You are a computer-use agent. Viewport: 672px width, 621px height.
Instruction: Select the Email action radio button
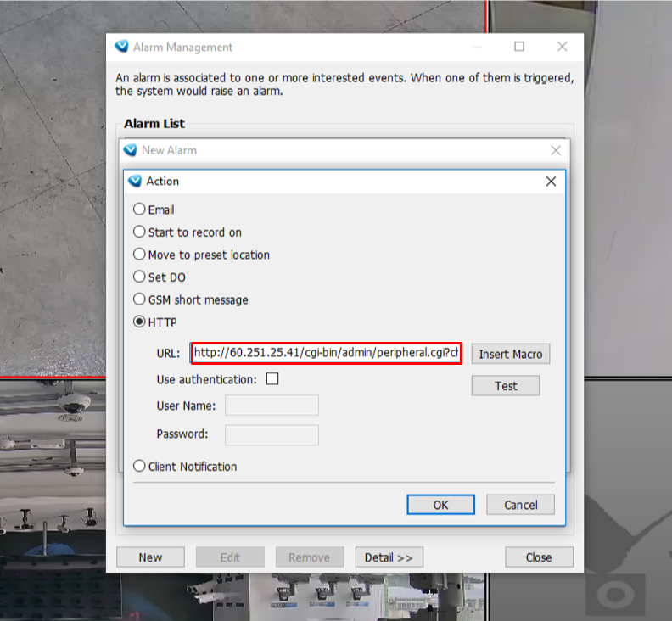tap(140, 210)
